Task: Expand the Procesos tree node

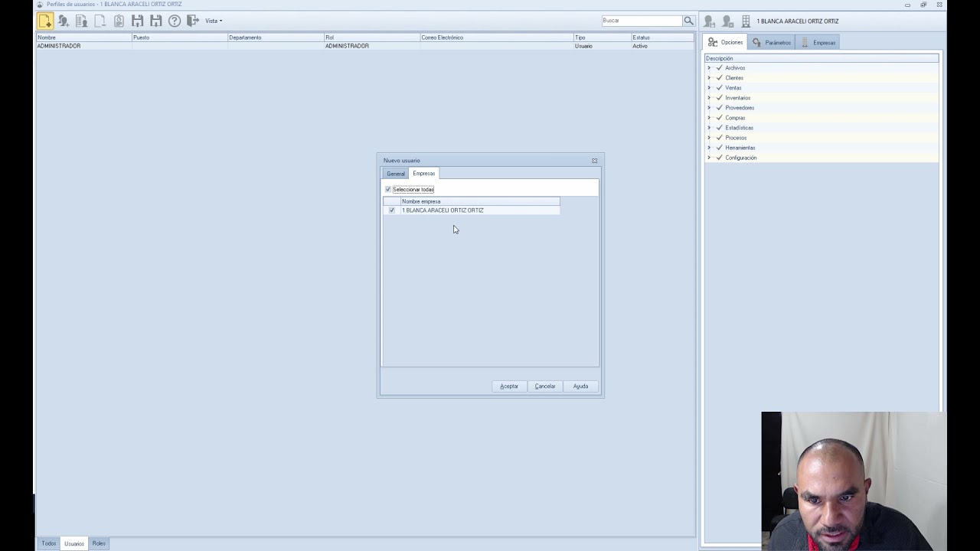Action: coord(709,138)
